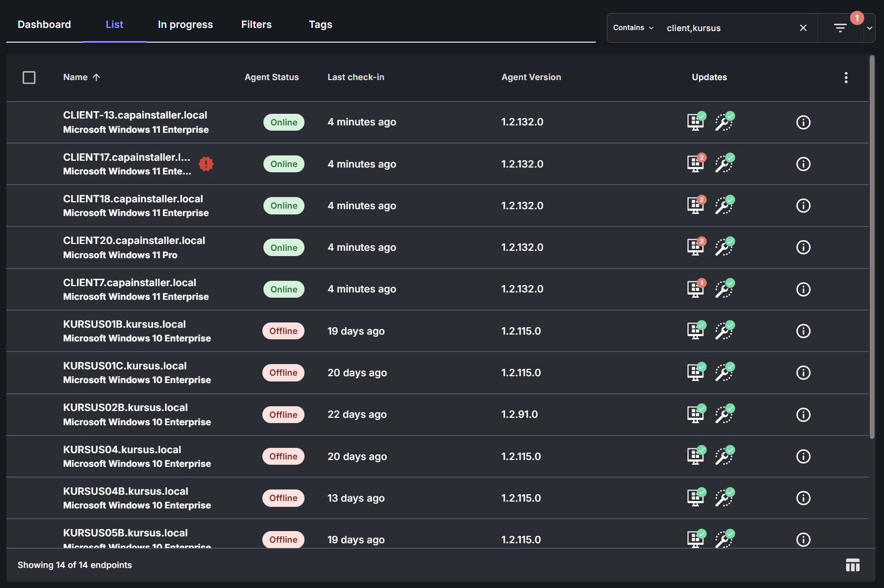884x588 pixels.
Task: Open the CLIENT7.capainstaller.local endpoint
Action: coord(130,283)
